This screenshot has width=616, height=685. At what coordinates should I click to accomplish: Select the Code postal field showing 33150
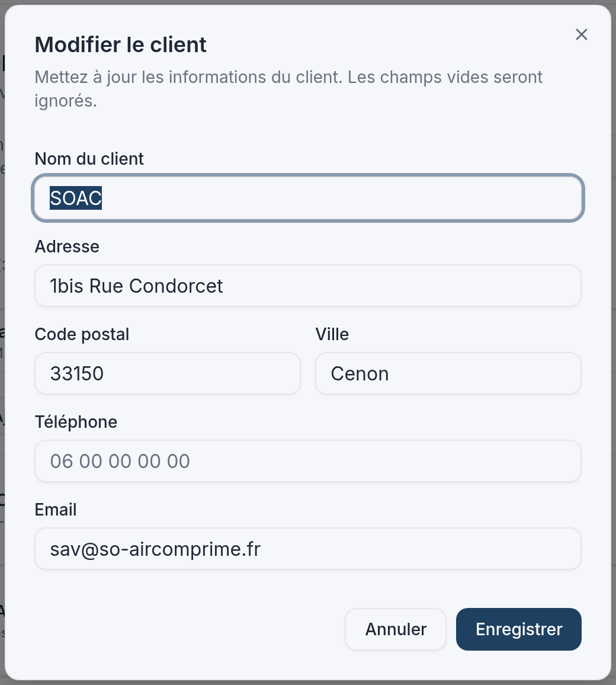[168, 373]
